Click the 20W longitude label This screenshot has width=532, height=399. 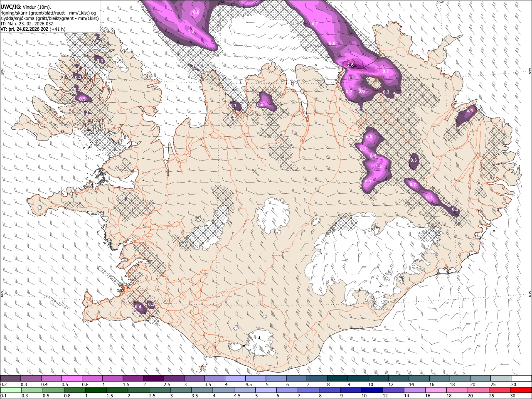point(221,2)
